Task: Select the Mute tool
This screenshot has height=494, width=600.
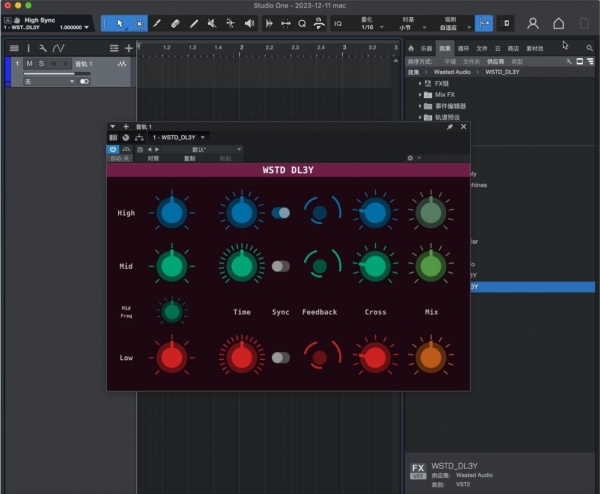Action: click(x=212, y=23)
